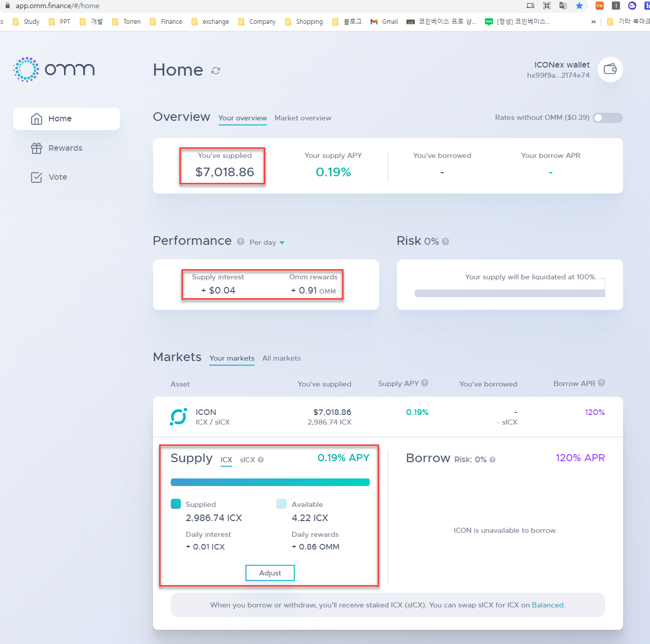
Task: Open the exchange bookmarks folder
Action: click(210, 22)
